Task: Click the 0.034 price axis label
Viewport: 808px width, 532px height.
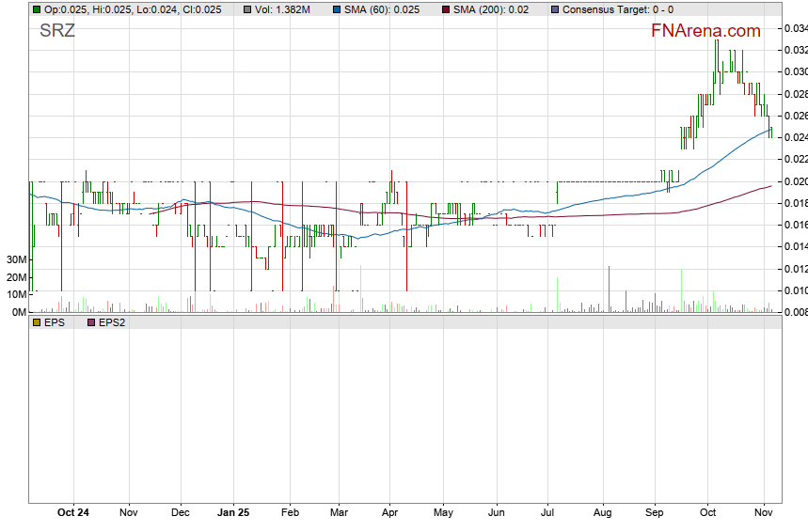Action: pyautogui.click(x=795, y=28)
